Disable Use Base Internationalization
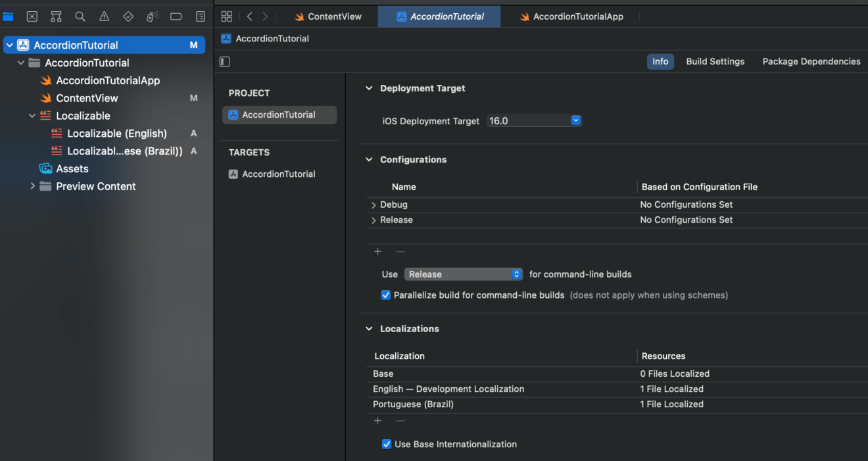Screen dimensions: 868x461 (x=386, y=444)
